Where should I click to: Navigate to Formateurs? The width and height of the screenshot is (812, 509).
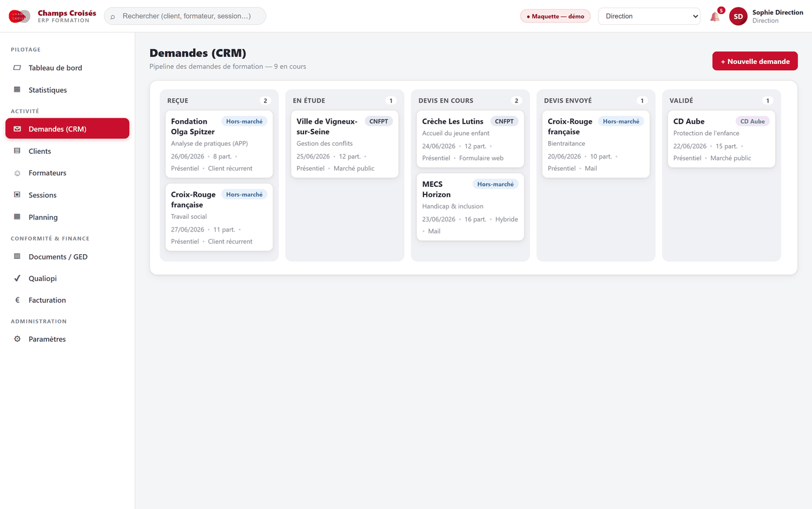[x=67, y=173]
